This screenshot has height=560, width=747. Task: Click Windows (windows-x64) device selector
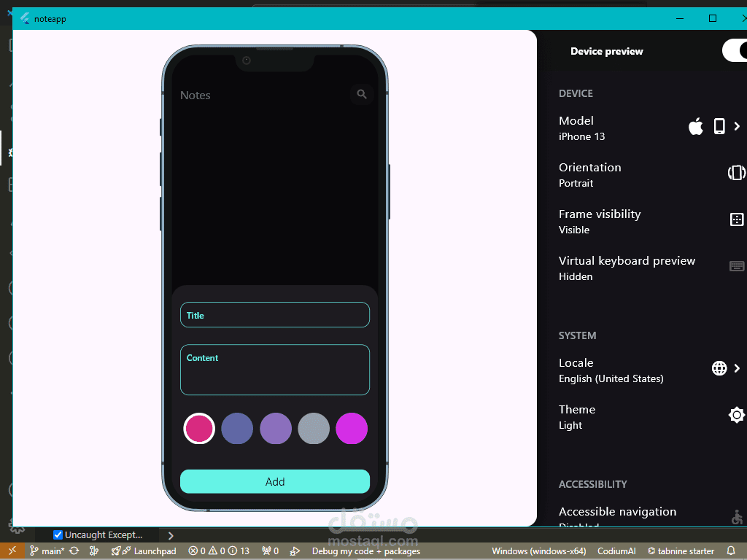(539, 551)
